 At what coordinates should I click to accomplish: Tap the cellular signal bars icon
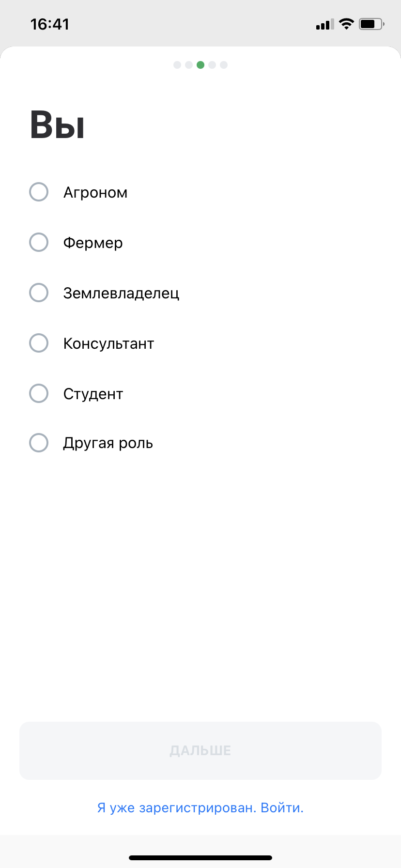pos(325,24)
